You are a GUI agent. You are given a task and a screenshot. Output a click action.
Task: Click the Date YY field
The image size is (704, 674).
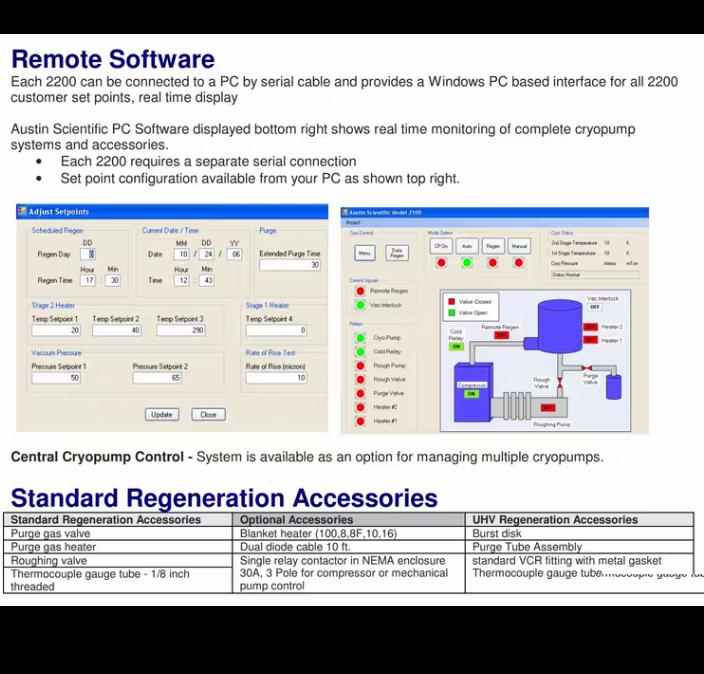click(x=234, y=254)
